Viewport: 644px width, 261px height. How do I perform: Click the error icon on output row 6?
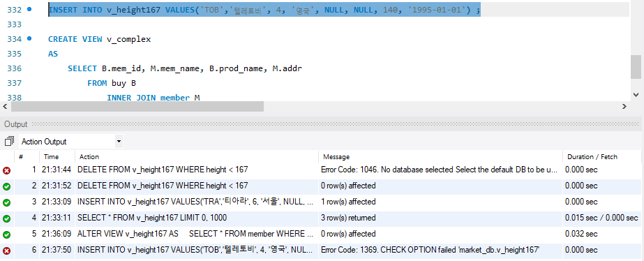6,251
